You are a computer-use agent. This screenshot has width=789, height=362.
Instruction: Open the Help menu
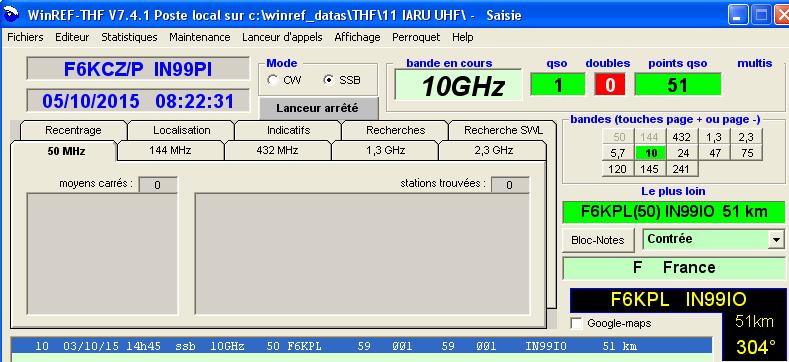(x=462, y=37)
